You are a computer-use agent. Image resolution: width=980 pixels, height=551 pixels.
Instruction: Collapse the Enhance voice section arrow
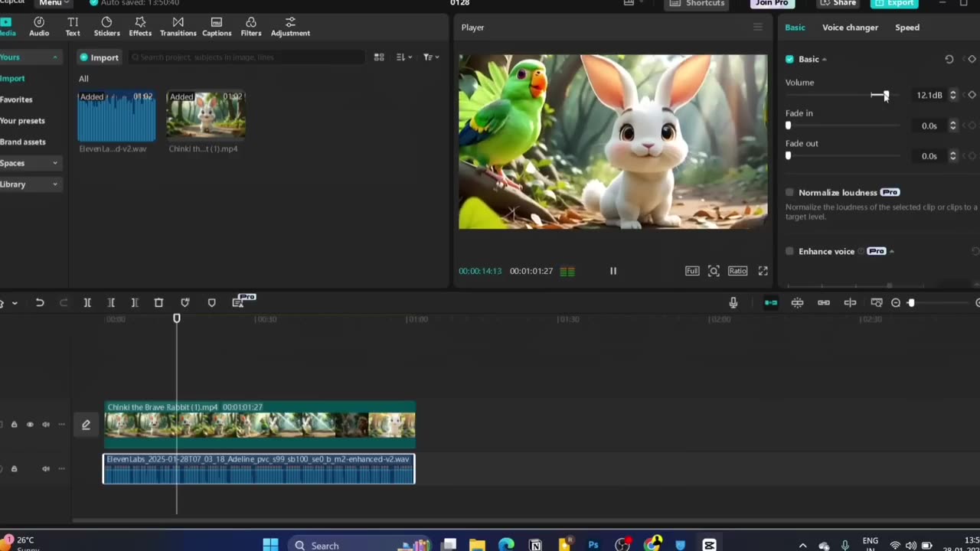point(892,252)
